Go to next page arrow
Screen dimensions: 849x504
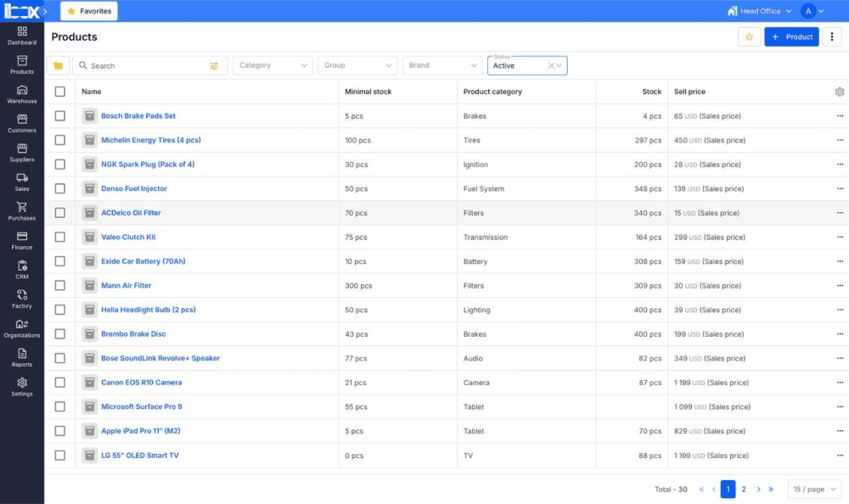758,489
